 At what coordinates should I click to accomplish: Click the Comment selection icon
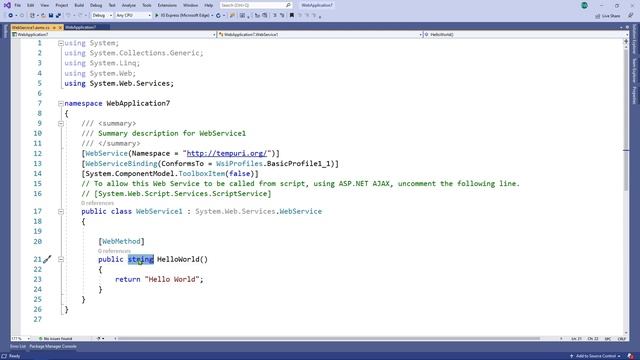[275, 16]
